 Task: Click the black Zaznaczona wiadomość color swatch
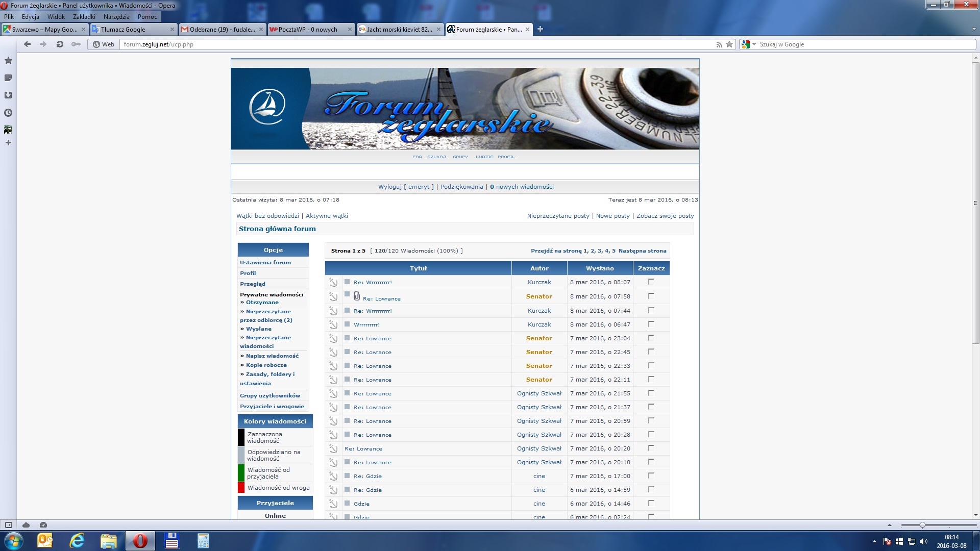click(241, 437)
